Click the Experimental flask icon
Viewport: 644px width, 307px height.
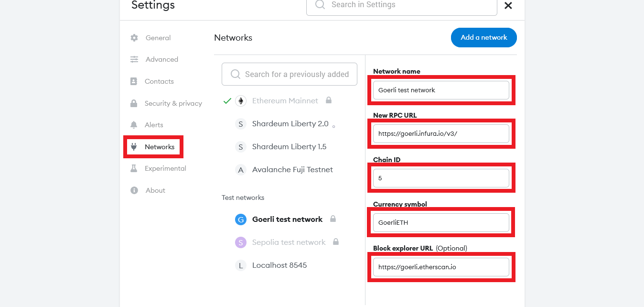point(134,168)
